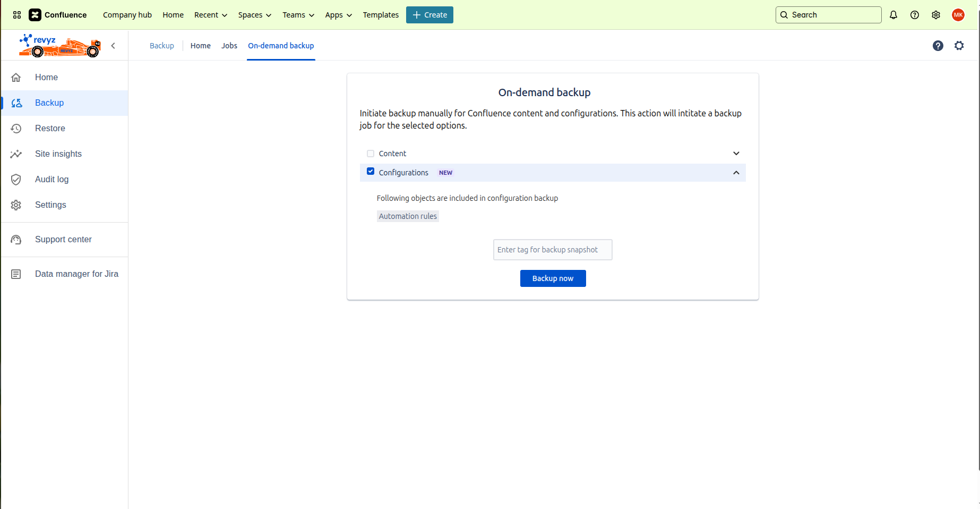
Task: Open the Revyz app help icon
Action: pos(938,46)
